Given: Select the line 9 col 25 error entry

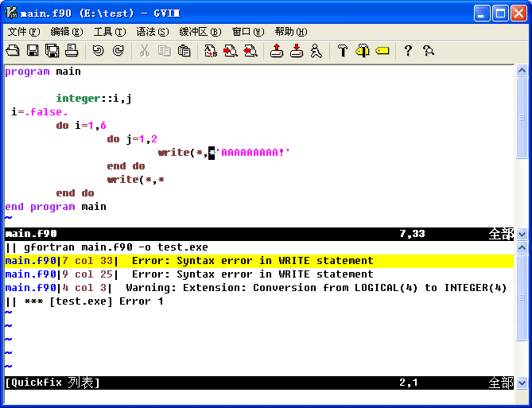Looking at the screenshot, I should [x=259, y=274].
